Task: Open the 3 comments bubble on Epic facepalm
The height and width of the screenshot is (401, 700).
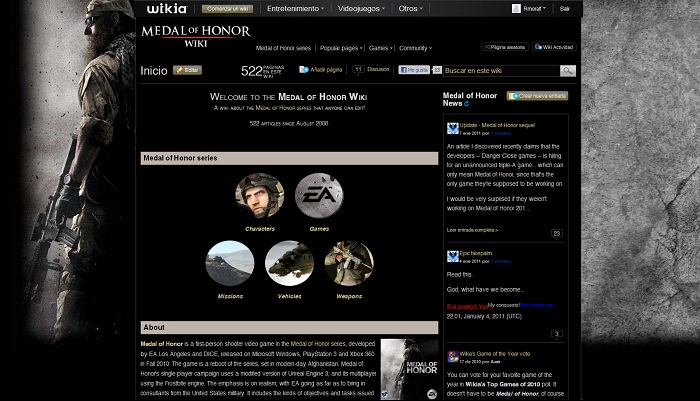Action: (x=557, y=334)
